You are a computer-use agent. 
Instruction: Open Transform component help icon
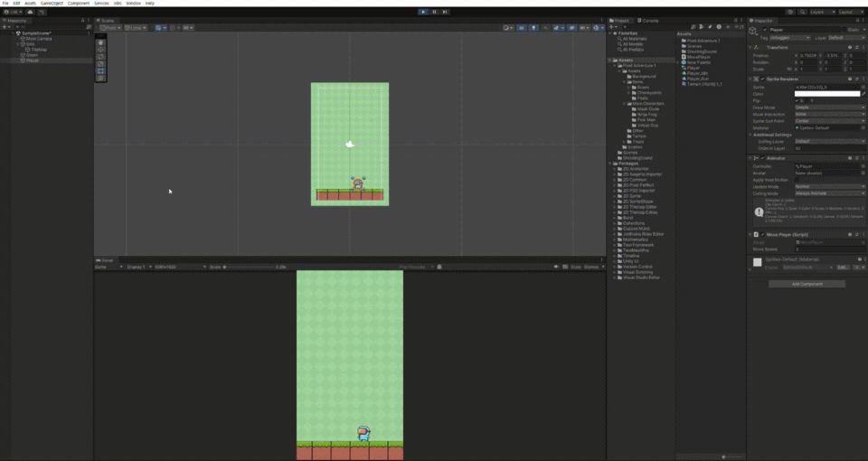pos(850,48)
